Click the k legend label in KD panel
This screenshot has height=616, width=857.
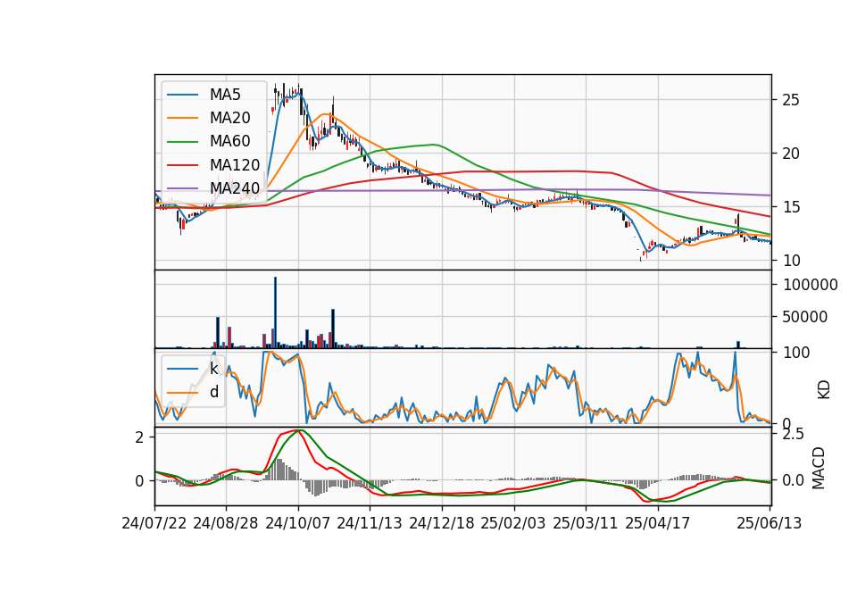[213, 369]
